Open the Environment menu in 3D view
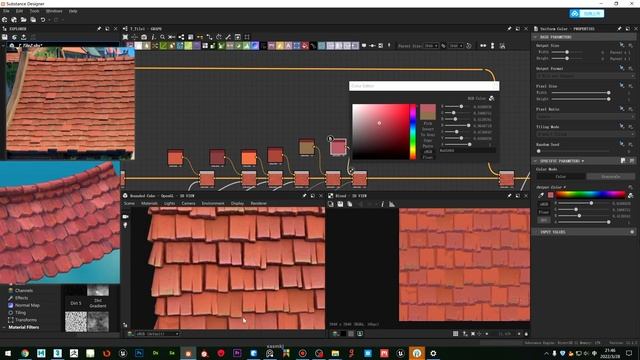This screenshot has width=640, height=360. coord(213,203)
